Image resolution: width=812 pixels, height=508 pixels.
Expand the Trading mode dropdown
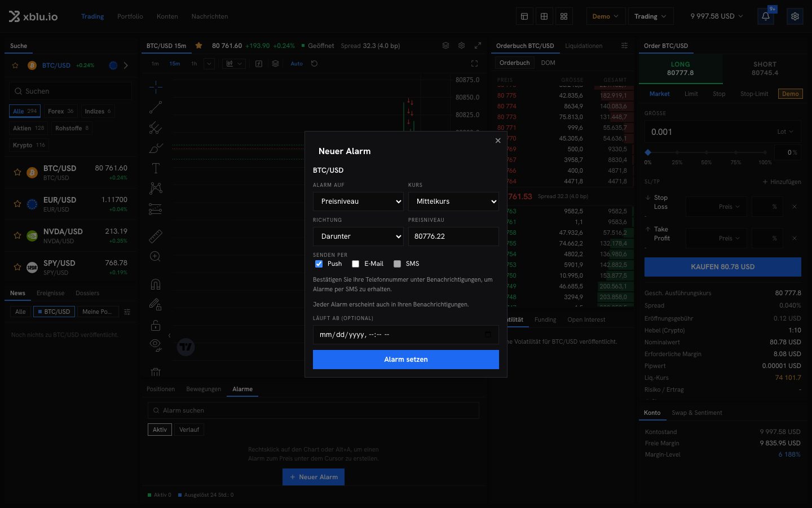650,16
